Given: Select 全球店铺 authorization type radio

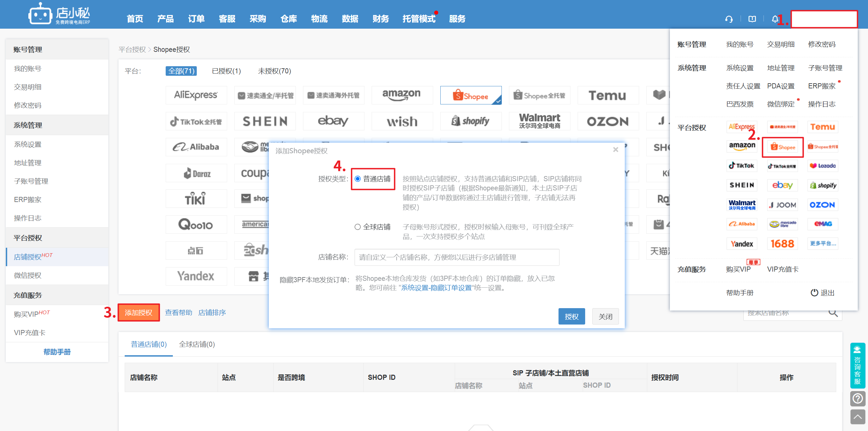Looking at the screenshot, I should (358, 227).
